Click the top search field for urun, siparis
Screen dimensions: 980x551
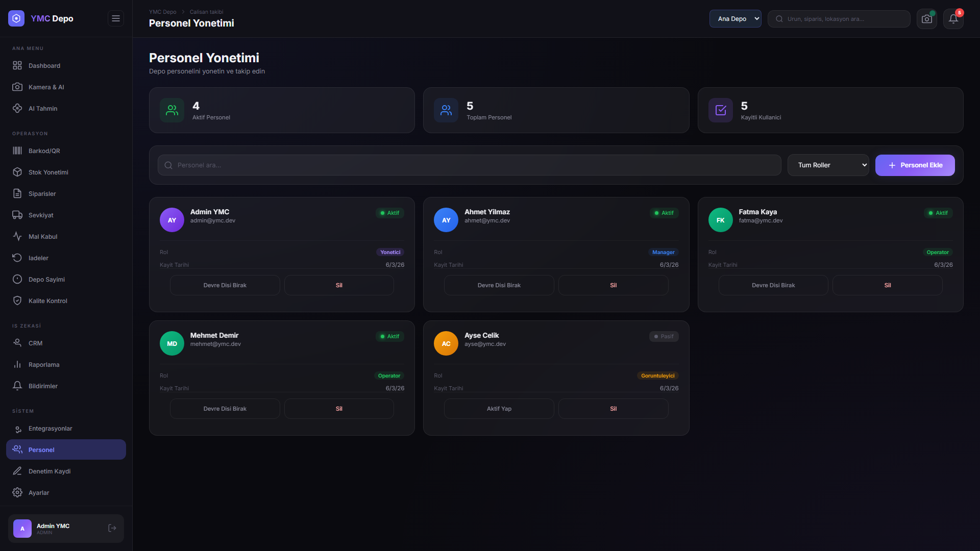839,19
